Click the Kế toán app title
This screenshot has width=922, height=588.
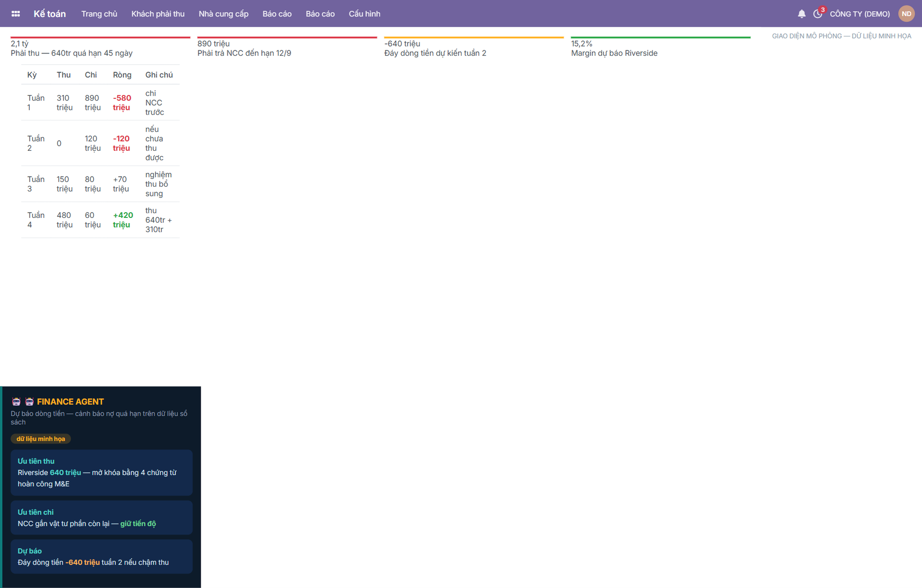(49, 14)
